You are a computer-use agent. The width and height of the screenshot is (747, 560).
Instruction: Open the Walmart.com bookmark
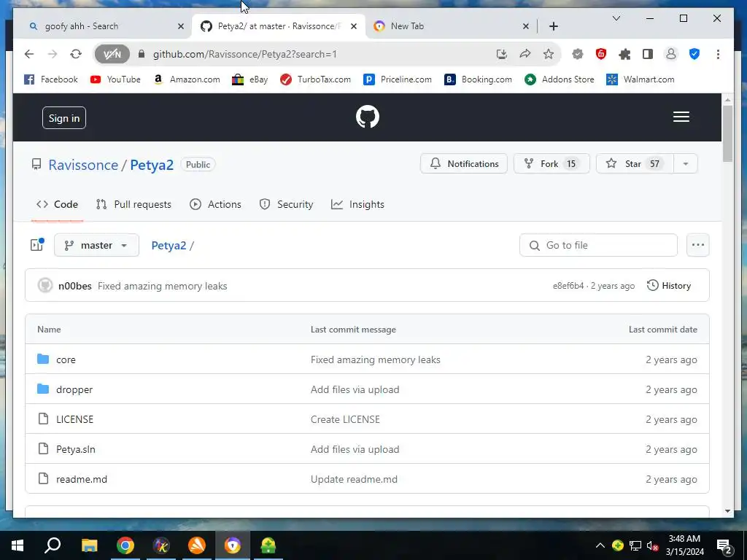640,79
